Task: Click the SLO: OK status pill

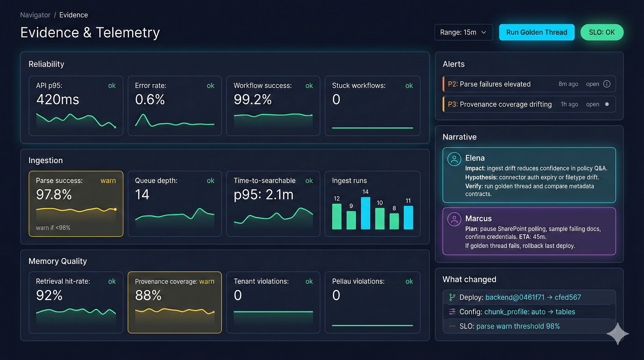Action: point(601,32)
